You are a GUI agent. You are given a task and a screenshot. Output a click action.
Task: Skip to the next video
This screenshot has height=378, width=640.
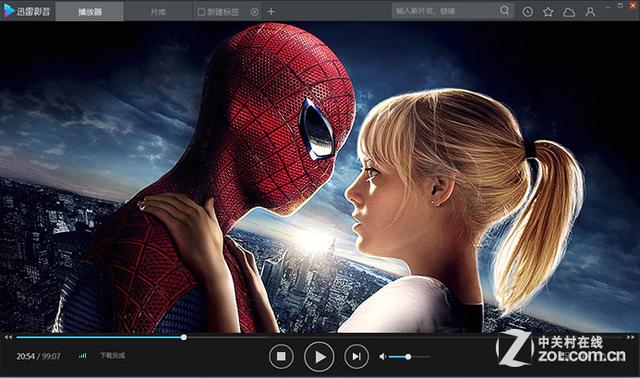click(x=356, y=356)
